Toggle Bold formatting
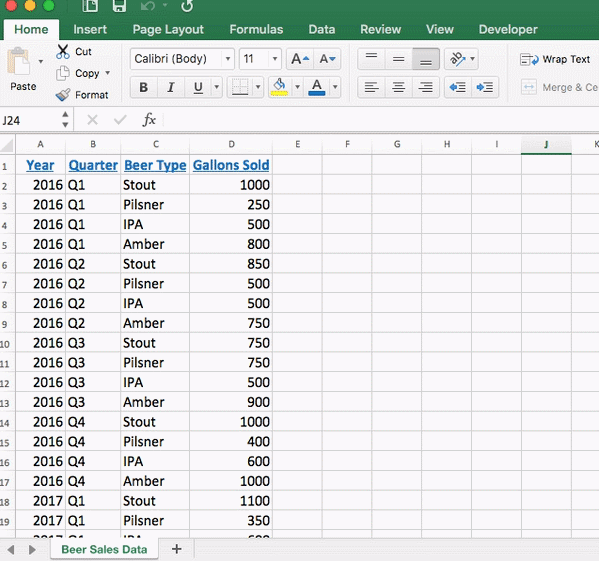 (144, 87)
